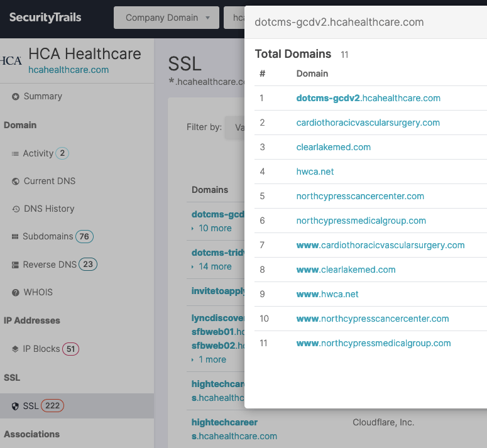Click the Total Domains heading
487x448 pixels.
(x=293, y=54)
